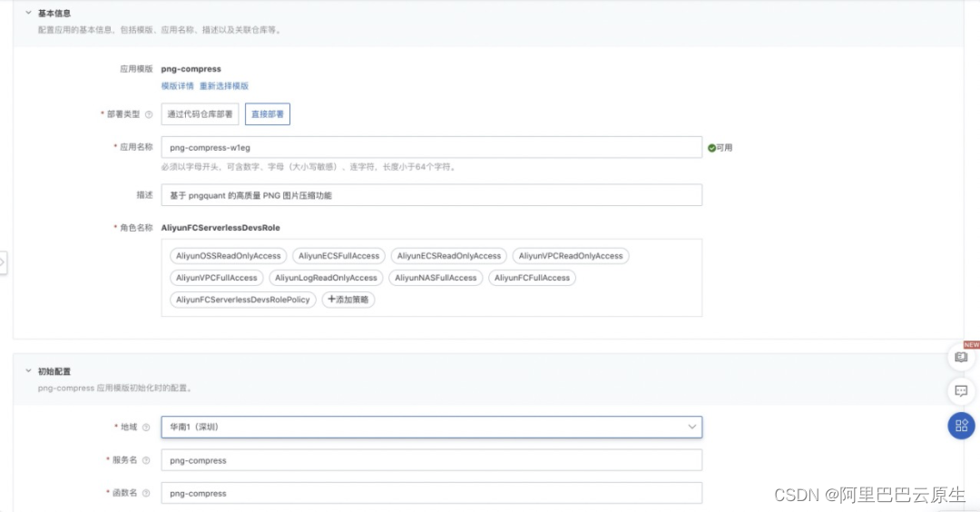Click the AliyunFCServerlessDevsRole role name text
The image size is (980, 512).
(x=220, y=228)
